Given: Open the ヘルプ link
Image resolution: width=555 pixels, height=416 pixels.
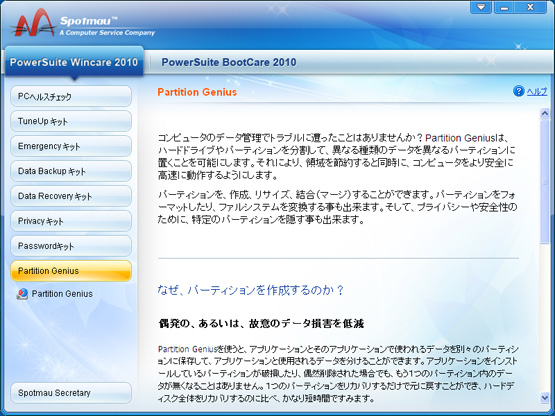Looking at the screenshot, I should 537,92.
